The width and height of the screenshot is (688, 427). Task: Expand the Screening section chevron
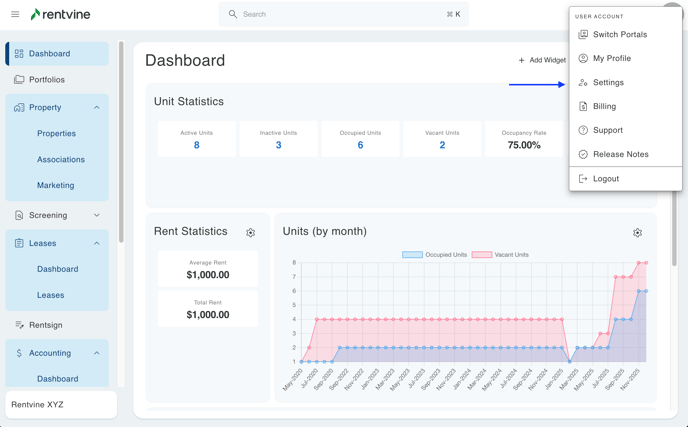(x=97, y=215)
